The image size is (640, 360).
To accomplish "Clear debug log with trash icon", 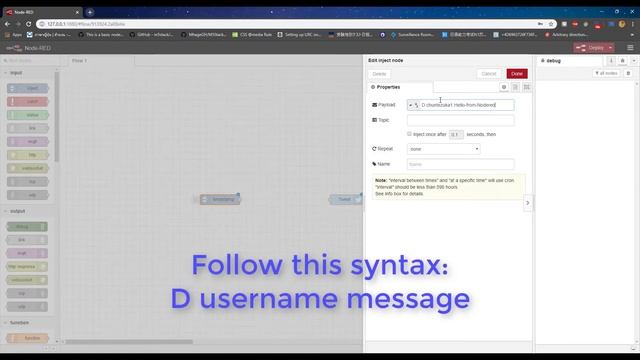I will (x=628, y=73).
